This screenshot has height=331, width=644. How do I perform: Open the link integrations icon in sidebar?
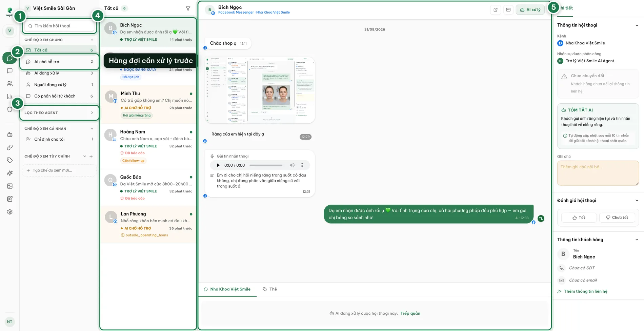10,147
